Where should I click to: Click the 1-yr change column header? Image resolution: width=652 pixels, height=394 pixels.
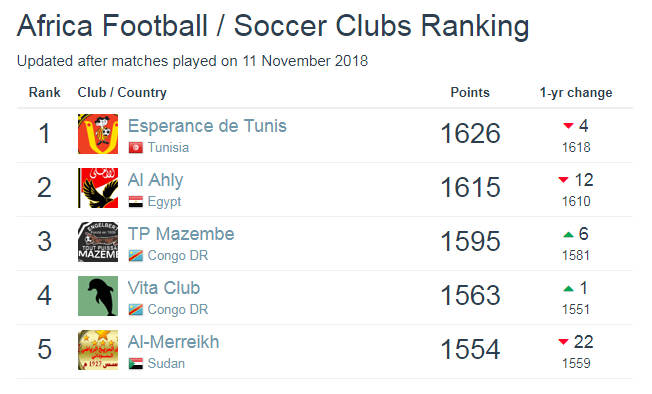pyautogui.click(x=576, y=92)
